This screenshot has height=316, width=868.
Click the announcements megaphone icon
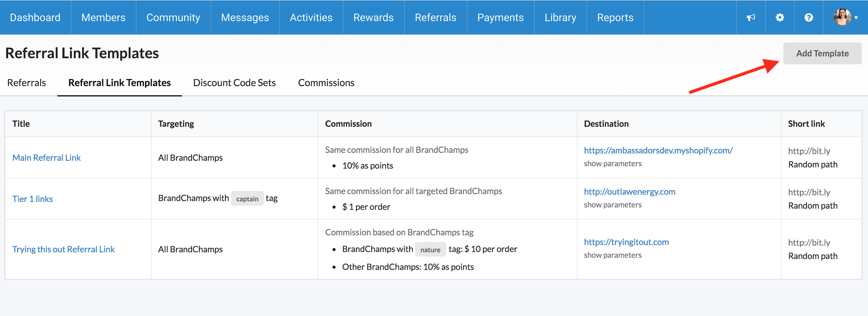[751, 18]
